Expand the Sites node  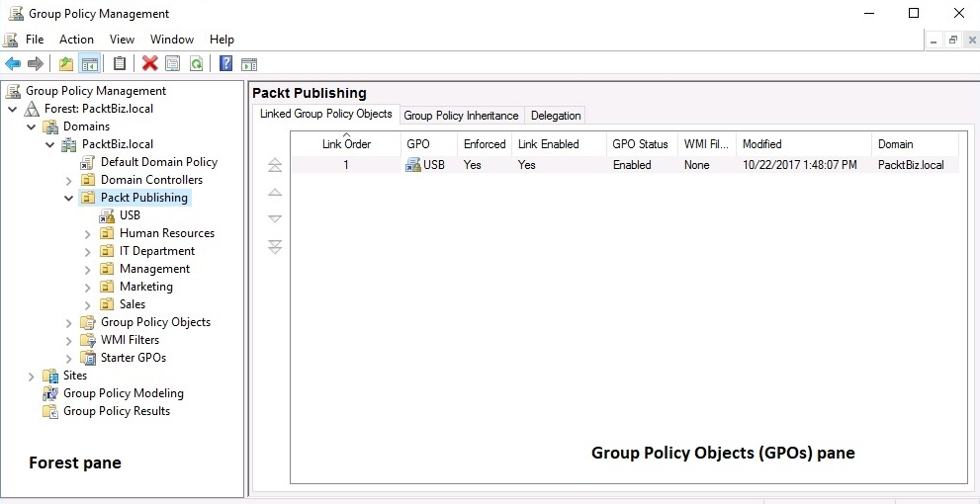(x=32, y=377)
